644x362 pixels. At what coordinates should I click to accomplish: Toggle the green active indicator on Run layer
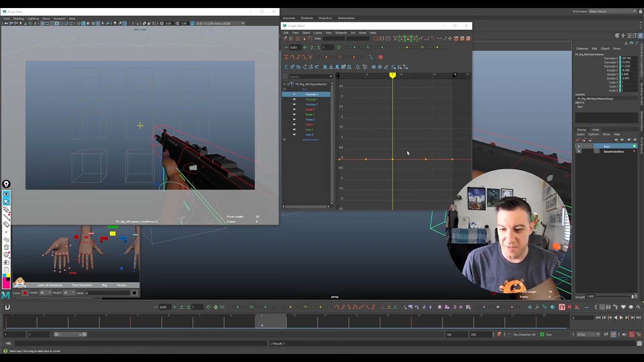point(634,146)
